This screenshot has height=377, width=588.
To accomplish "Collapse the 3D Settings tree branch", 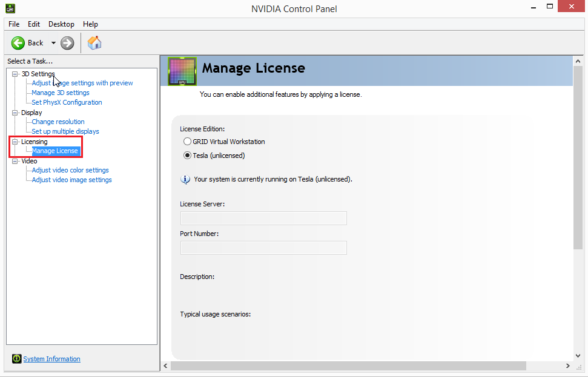I will click(x=13, y=74).
